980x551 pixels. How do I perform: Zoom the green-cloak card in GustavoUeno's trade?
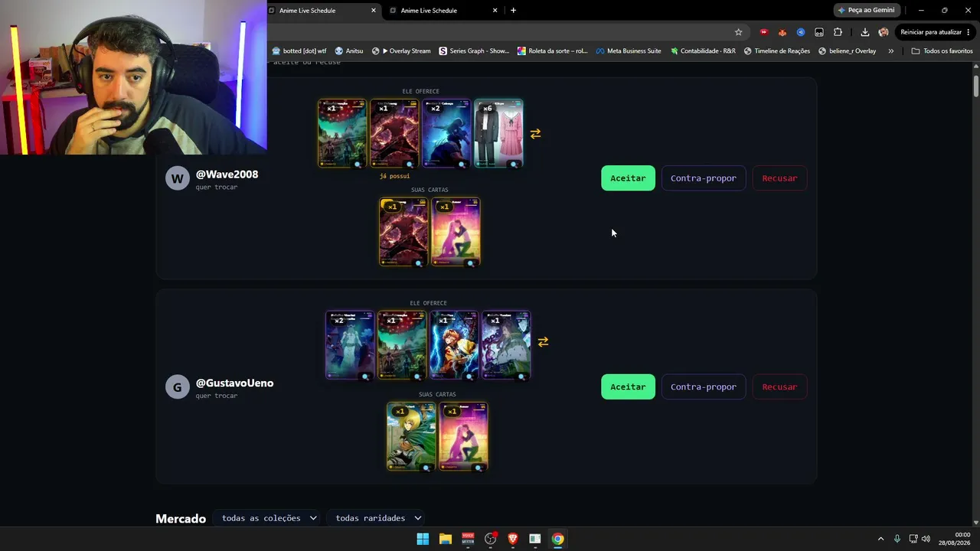click(426, 467)
